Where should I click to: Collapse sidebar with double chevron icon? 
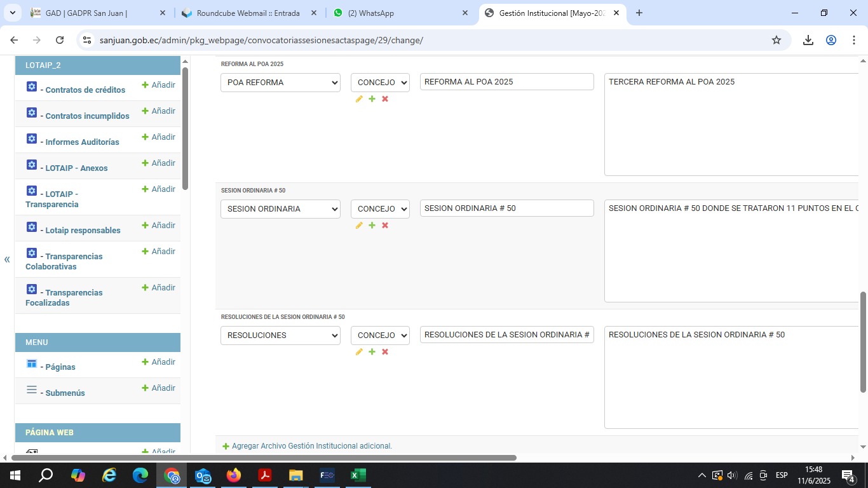[x=7, y=259]
